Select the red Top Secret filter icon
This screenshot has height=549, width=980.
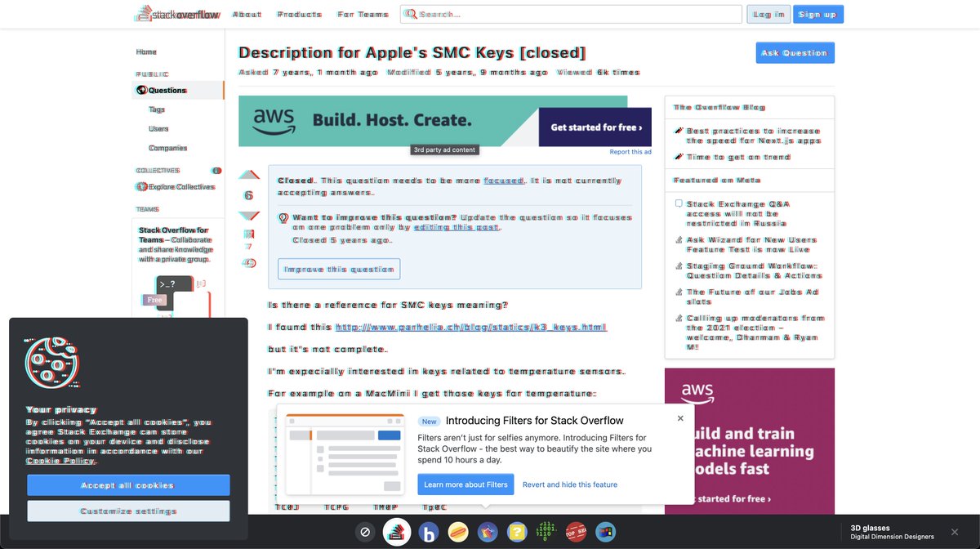(577, 533)
